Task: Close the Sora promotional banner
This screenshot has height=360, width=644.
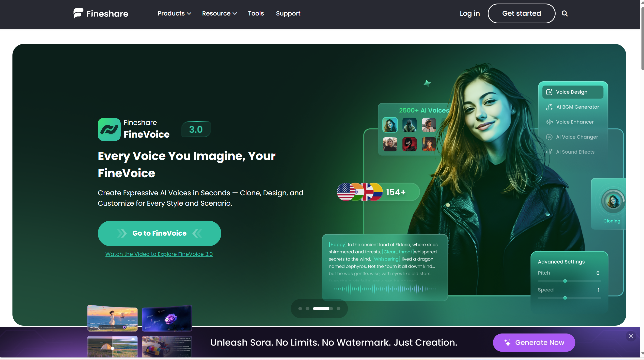Action: 631,336
